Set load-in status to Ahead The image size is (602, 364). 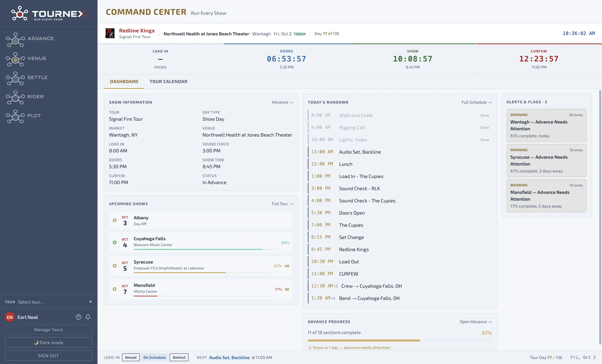(131, 357)
